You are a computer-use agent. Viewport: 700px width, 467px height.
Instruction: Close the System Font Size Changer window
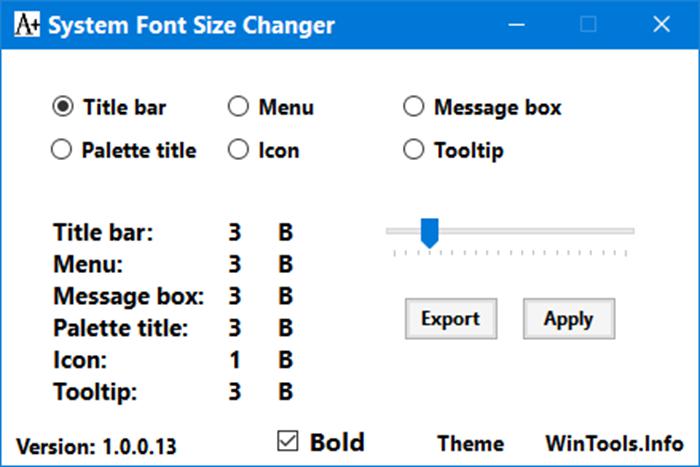661,24
